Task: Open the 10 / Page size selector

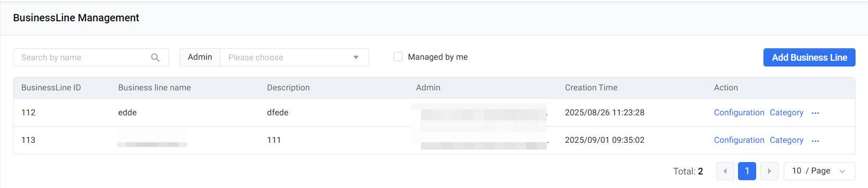Action: tap(819, 171)
